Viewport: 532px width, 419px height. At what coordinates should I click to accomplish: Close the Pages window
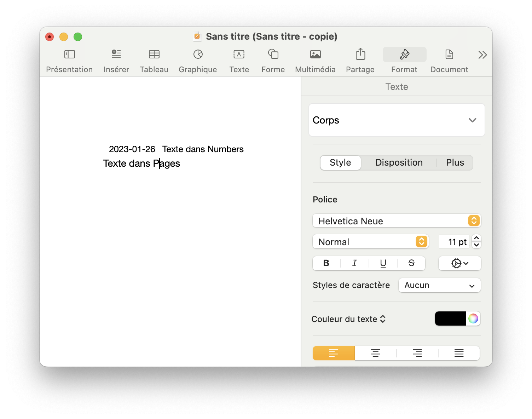(x=50, y=37)
